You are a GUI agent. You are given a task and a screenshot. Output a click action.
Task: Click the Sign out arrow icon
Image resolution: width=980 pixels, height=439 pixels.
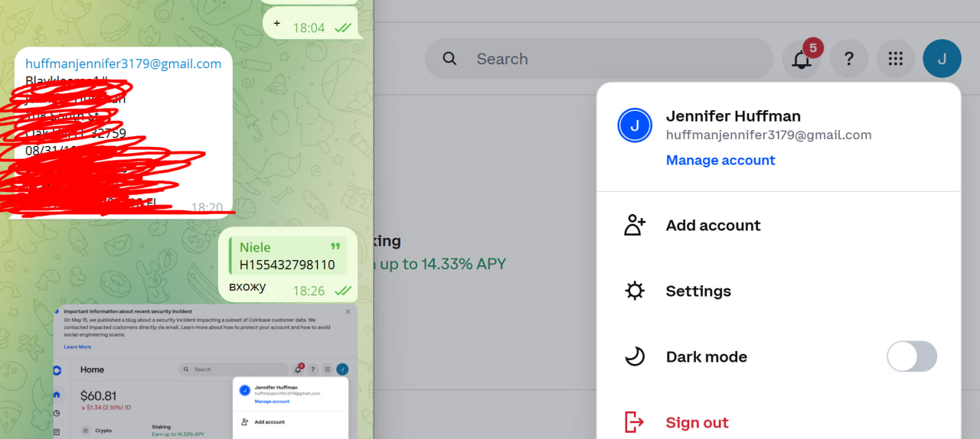tap(635, 422)
